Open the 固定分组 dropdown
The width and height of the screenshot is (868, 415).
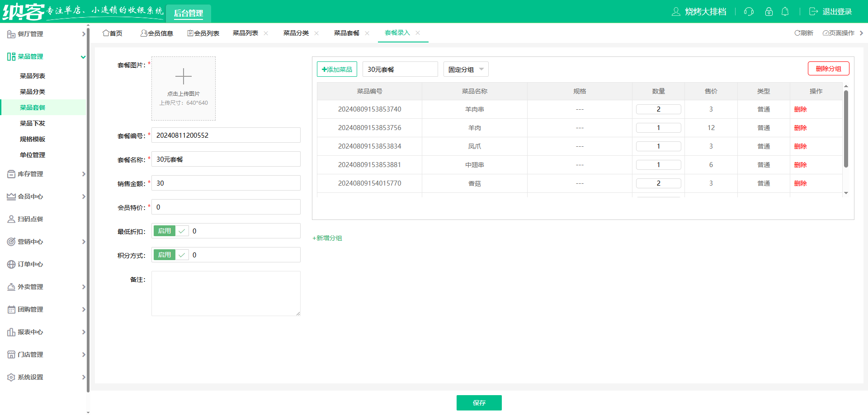point(466,69)
